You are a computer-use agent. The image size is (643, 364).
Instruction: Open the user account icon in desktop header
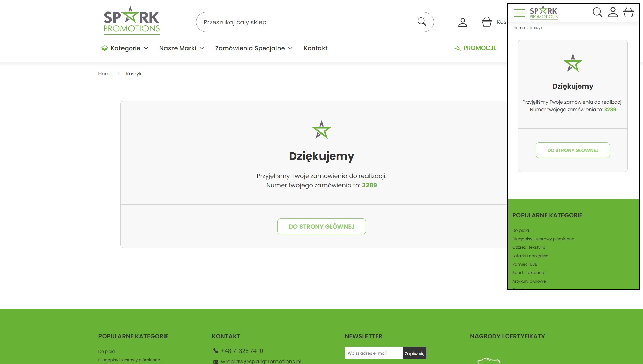(463, 22)
